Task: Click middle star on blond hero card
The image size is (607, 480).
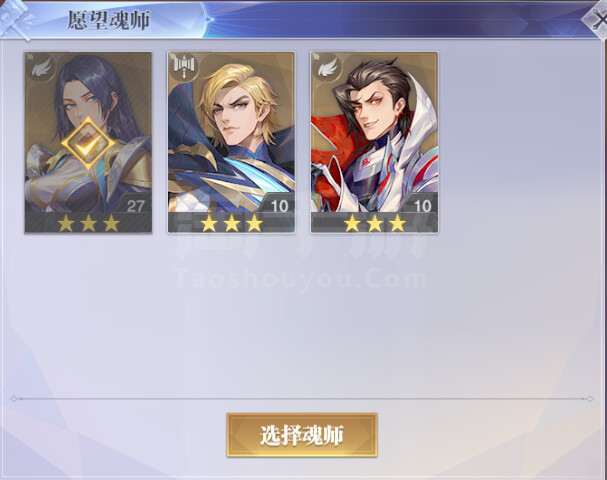Action: tap(232, 223)
